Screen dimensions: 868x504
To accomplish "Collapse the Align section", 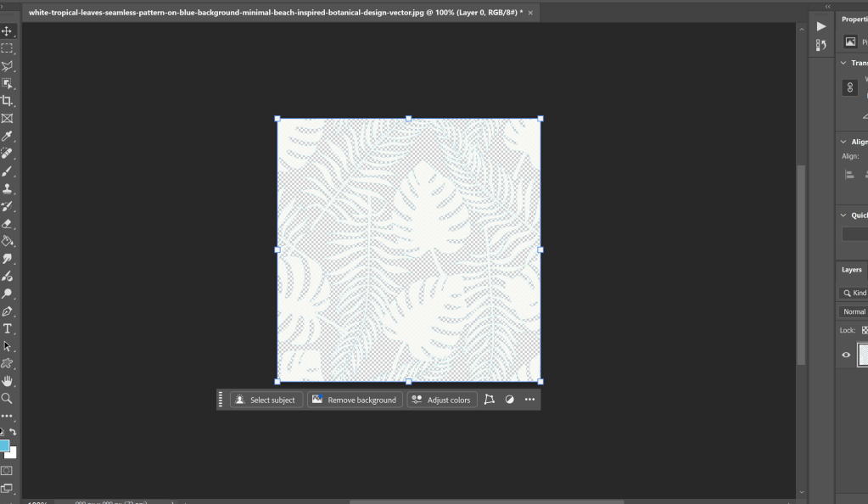I will tap(843, 142).
